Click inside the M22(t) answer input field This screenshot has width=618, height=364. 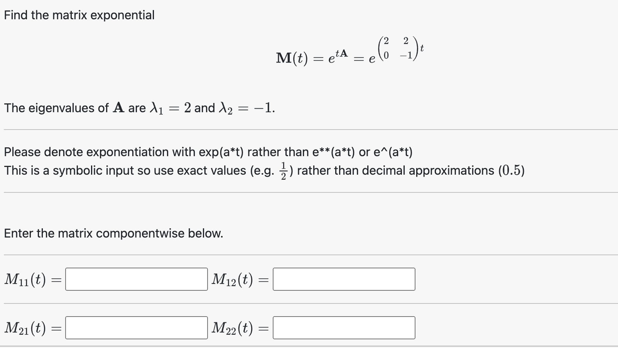click(343, 328)
